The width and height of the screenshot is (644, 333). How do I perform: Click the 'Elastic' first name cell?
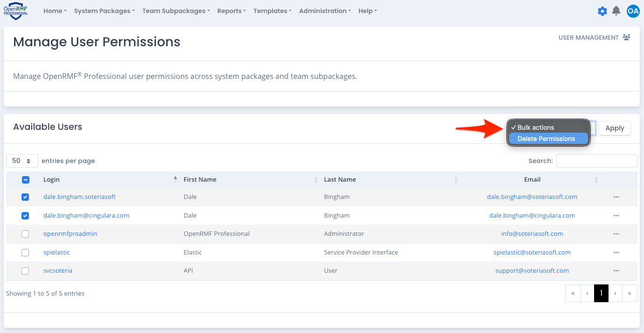click(193, 253)
